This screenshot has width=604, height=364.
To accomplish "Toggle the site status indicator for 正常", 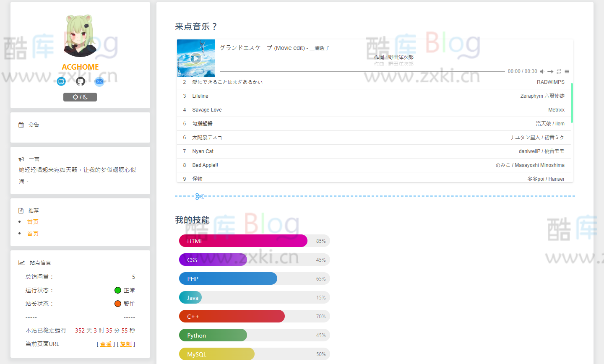I will (x=117, y=290).
